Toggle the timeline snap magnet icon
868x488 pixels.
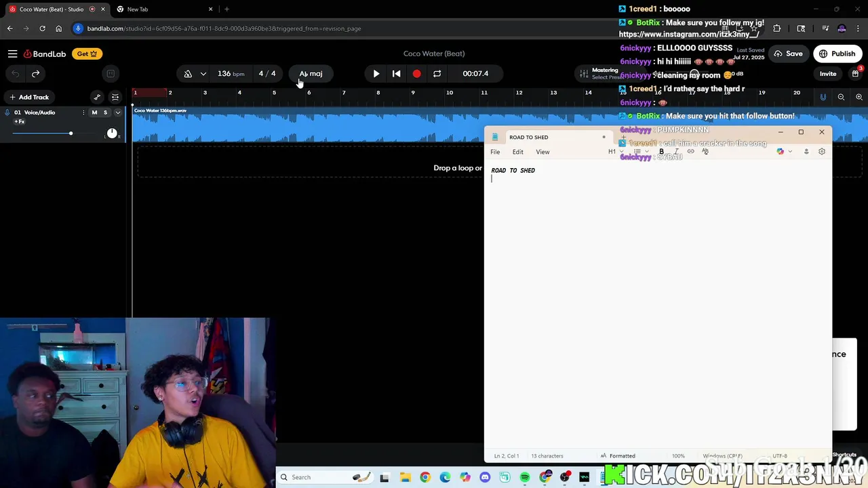tap(823, 97)
